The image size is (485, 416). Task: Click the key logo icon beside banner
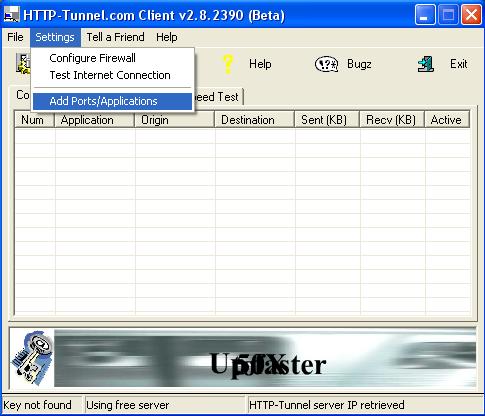(32, 358)
